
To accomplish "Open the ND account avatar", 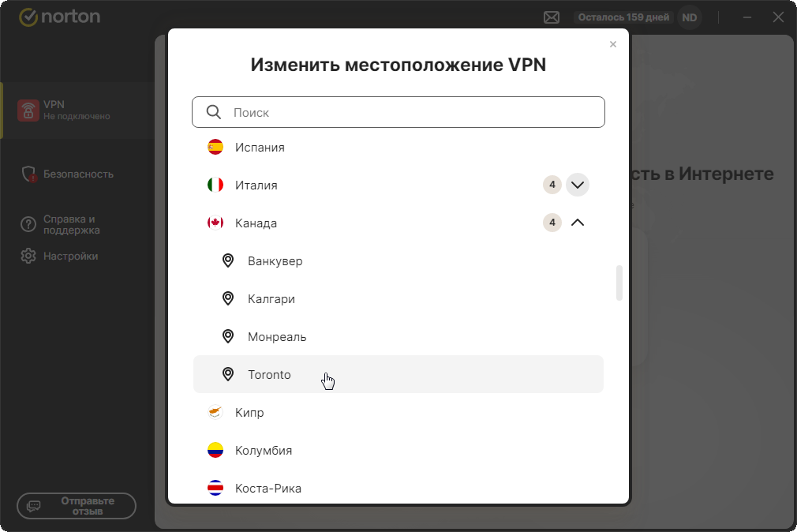I will 690,17.
